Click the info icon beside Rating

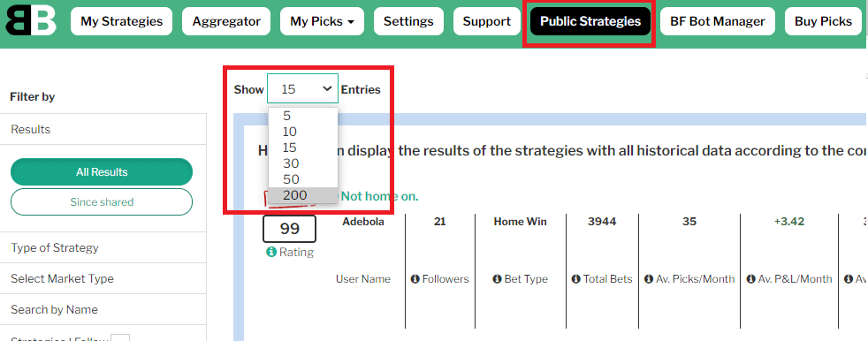click(x=270, y=253)
